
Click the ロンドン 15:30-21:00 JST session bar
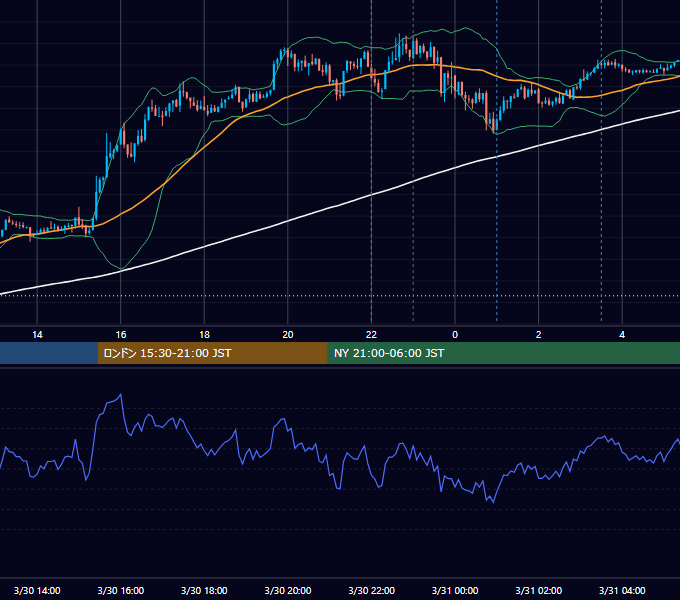coord(212,353)
